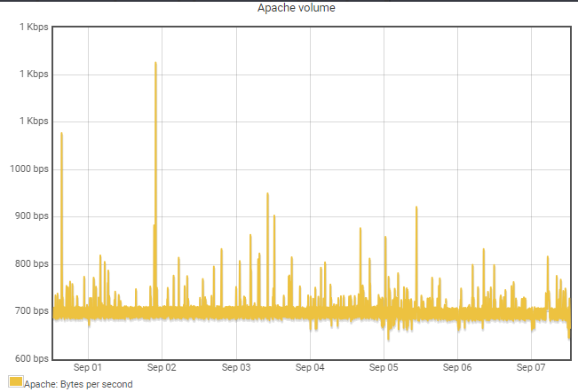Viewport: 578px width, 392px height.
Task: Click the '1000 bps' y-axis label
Action: click(29, 169)
